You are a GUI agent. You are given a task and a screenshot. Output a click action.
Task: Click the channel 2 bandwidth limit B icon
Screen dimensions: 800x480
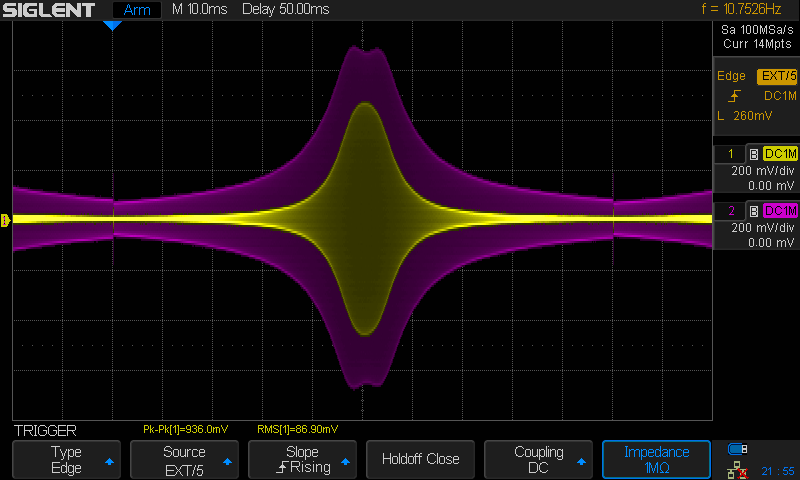(x=752, y=211)
